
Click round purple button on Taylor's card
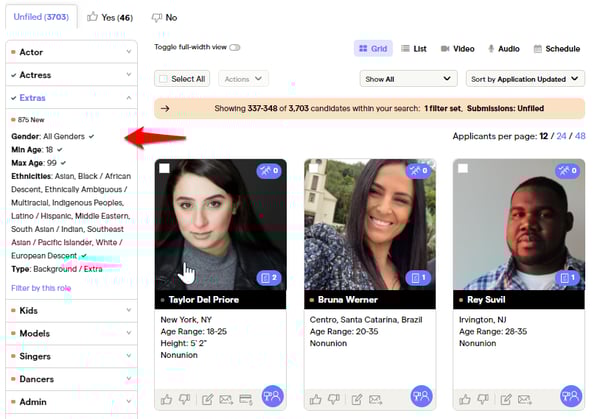(x=272, y=396)
